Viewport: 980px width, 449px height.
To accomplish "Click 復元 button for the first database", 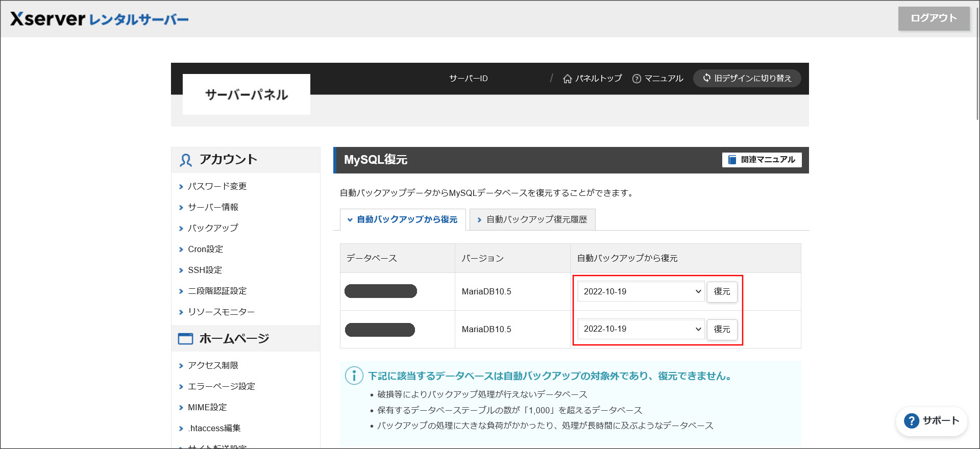I will tap(722, 292).
